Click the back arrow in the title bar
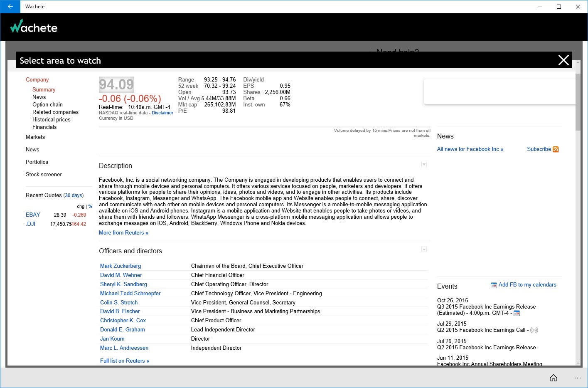Viewport: 588px width, 388px height. click(x=10, y=7)
